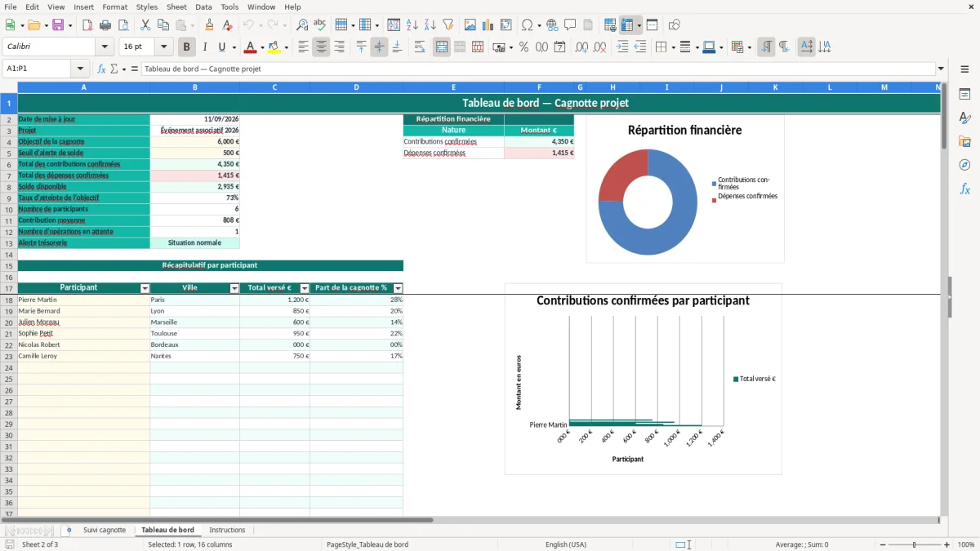The height and width of the screenshot is (551, 980).
Task: Open the sidebar Properties panel
Action: pyautogui.click(x=964, y=94)
